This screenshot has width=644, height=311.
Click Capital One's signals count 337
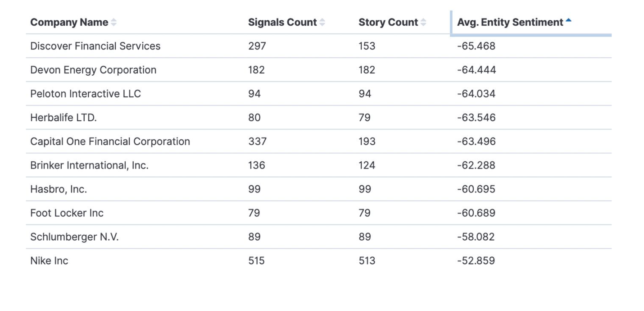(257, 142)
